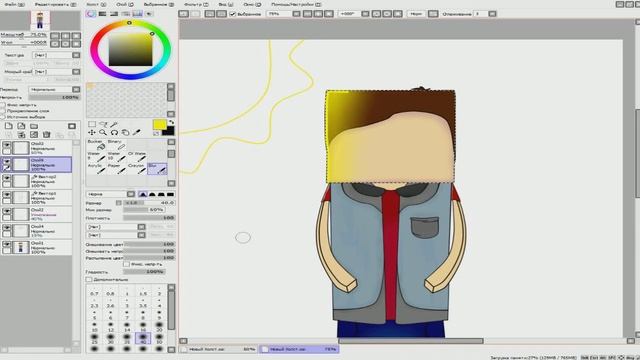Select brush size preset 40

(x=142, y=337)
